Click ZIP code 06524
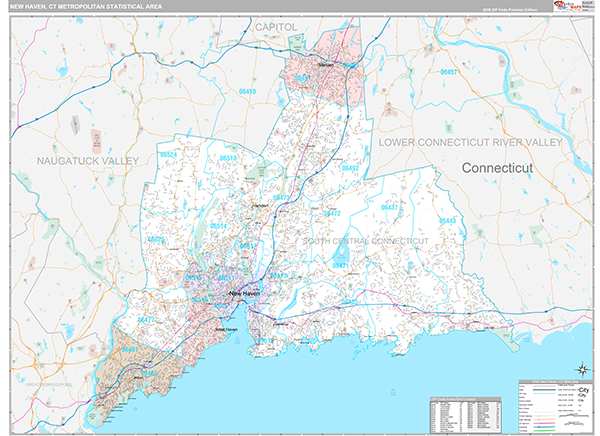 coord(168,155)
